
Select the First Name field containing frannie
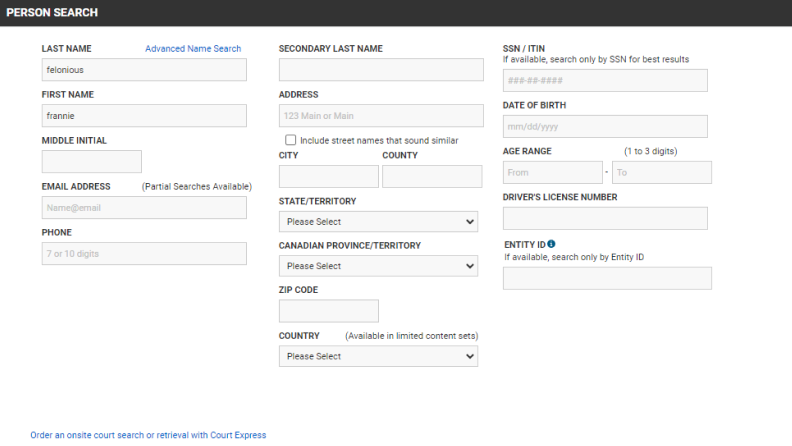coord(144,116)
